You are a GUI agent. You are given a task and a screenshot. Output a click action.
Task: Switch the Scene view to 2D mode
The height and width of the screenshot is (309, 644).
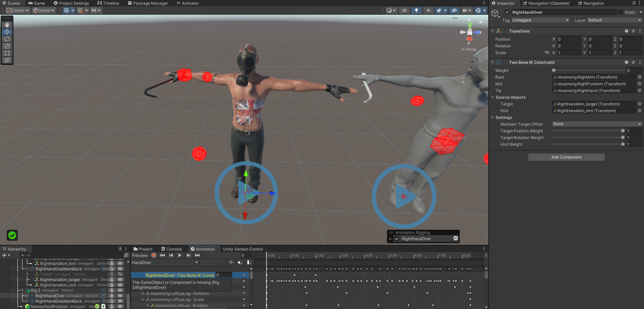(404, 10)
